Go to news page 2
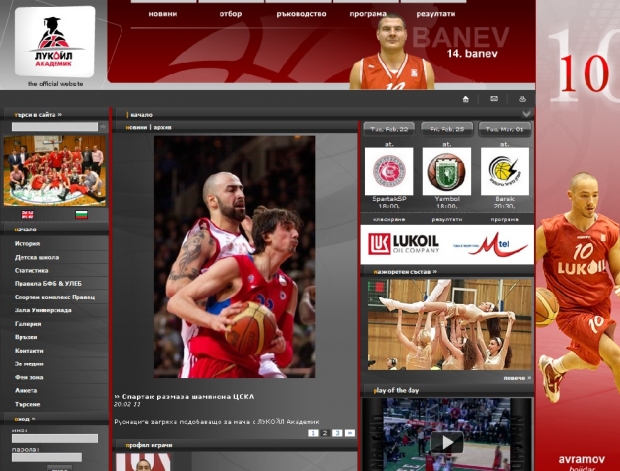620x471 pixels. pos(325,433)
